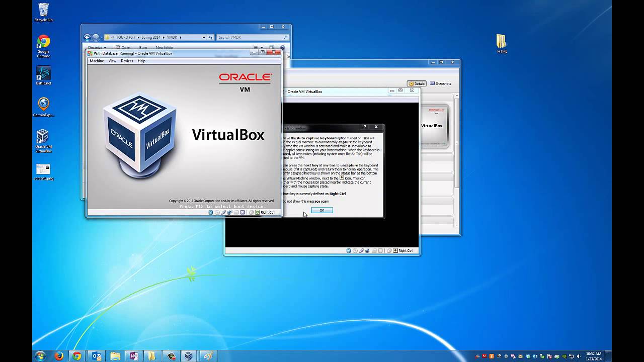Click the hard disk icon in the rear VM window status bar
644x362 pixels.
(x=349, y=250)
